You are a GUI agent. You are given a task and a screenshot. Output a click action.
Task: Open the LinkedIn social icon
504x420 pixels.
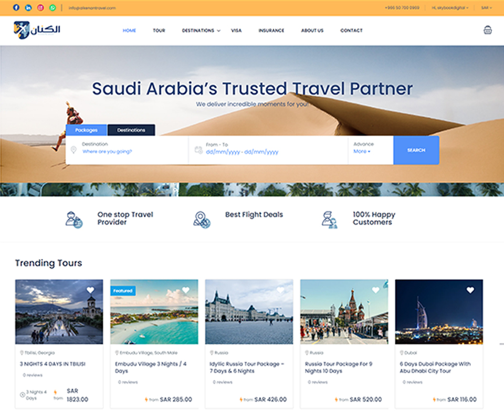pyautogui.click(x=28, y=8)
